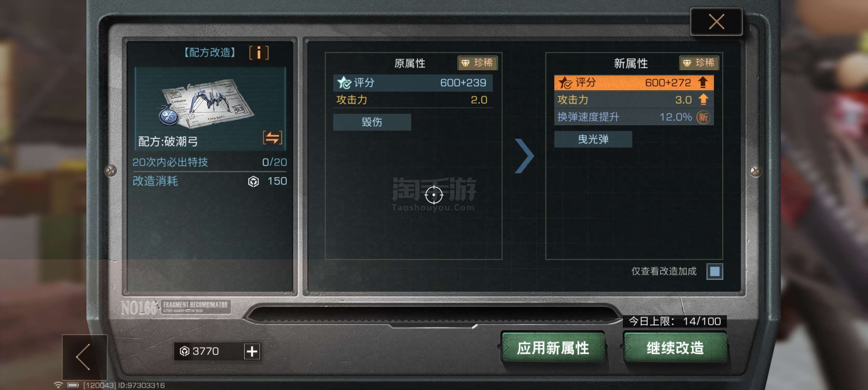Screen dimensions: 868x390
Task: Click the 评分 star icon in 原属性
Action: coord(344,83)
